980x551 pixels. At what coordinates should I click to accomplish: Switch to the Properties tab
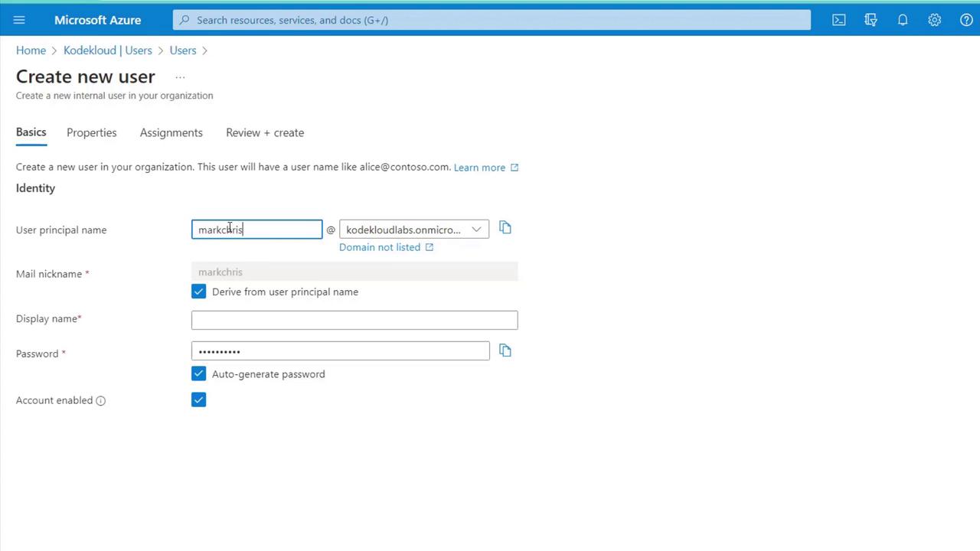click(92, 132)
